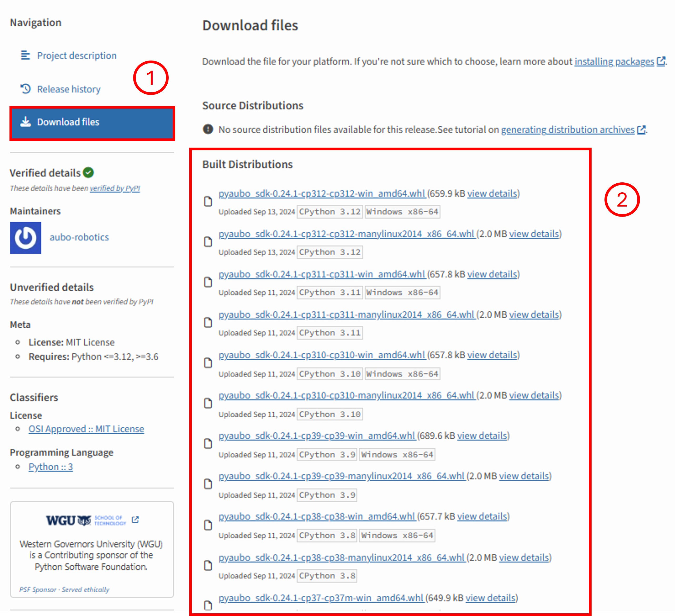The image size is (675, 616).
Task: Click the aubo-robotics maintainer avatar
Action: click(26, 238)
